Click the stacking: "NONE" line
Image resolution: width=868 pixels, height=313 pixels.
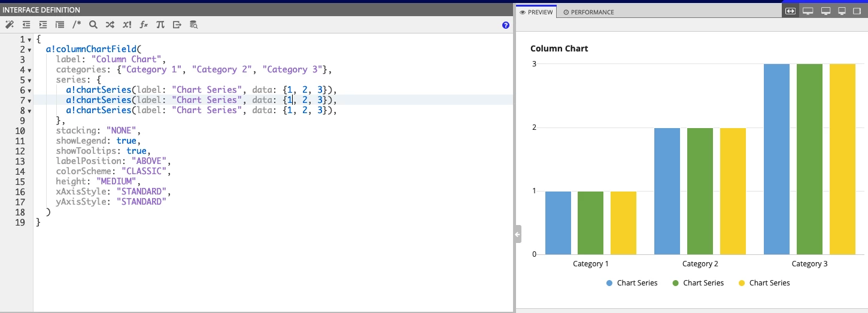click(x=98, y=130)
